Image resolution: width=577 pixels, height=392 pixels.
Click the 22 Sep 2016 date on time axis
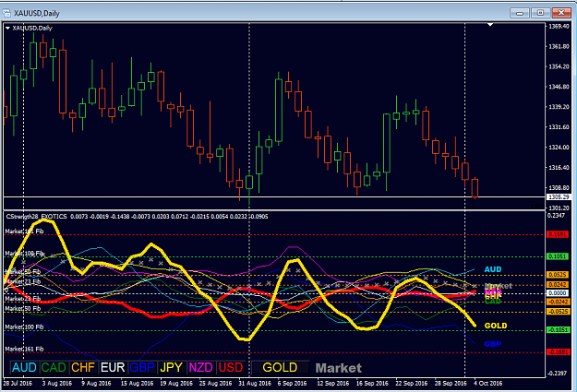[x=412, y=383]
